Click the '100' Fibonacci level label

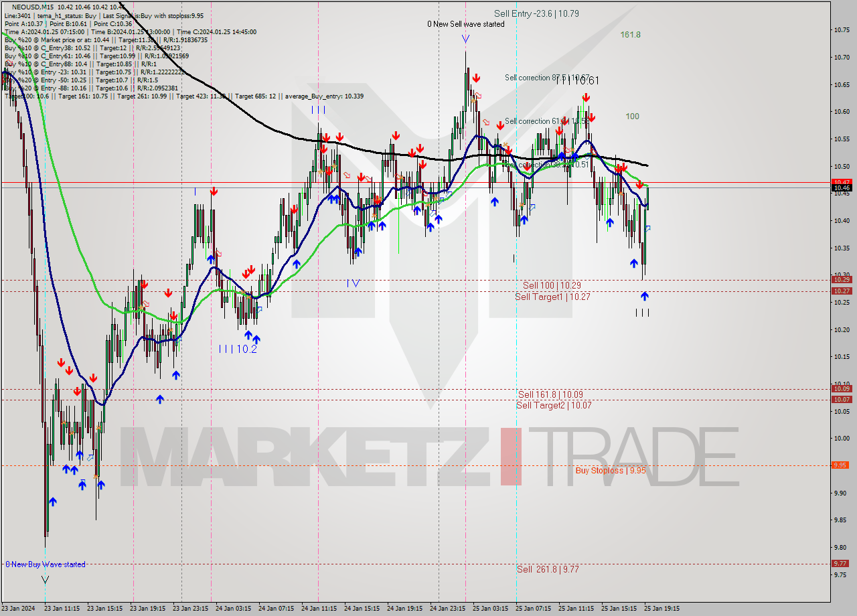632,116
